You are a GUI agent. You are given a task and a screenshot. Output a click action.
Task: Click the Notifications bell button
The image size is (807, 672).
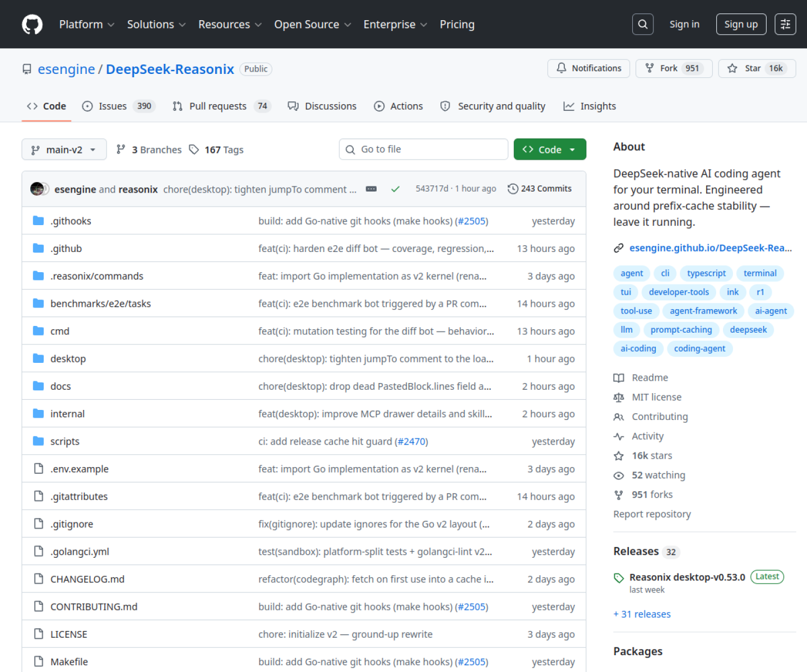point(588,68)
